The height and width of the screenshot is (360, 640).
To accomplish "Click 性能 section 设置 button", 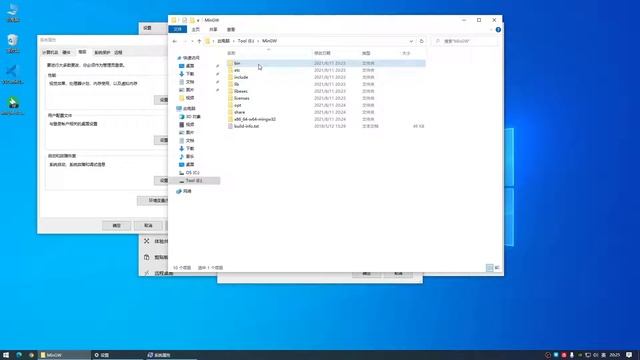I will 162,100.
